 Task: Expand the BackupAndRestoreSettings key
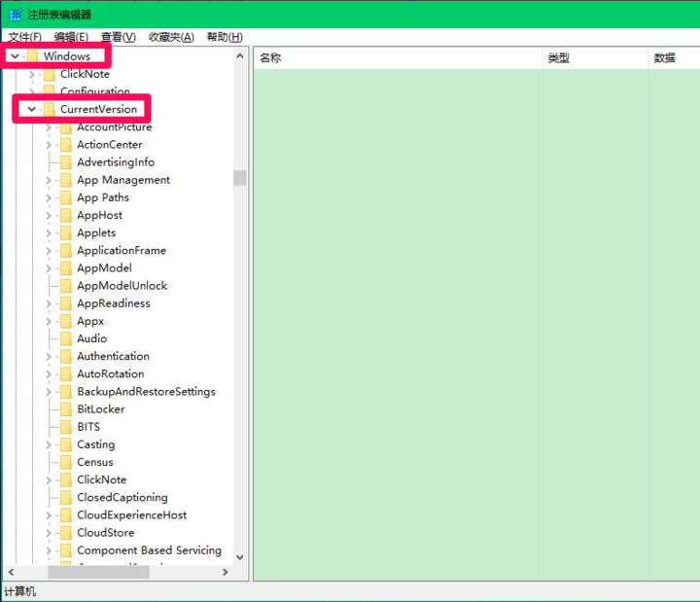tap(49, 392)
